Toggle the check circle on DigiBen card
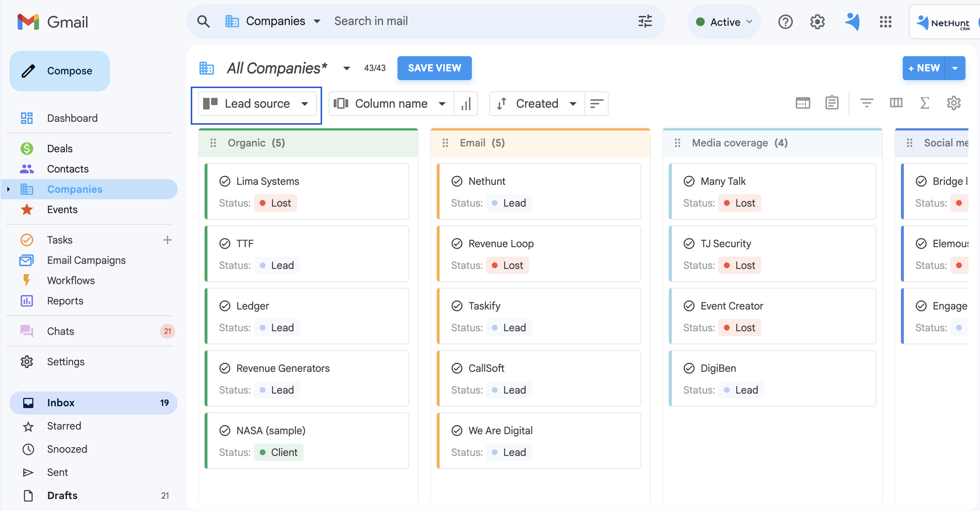Screen dimensions: 980x511 (x=689, y=369)
